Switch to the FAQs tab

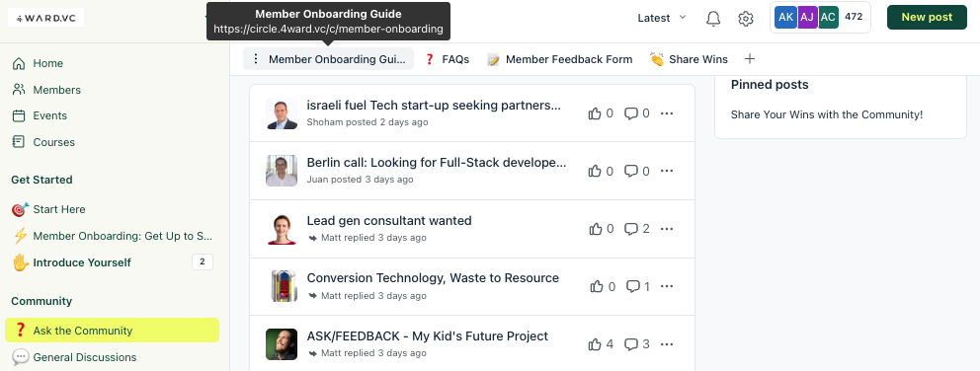tap(447, 59)
